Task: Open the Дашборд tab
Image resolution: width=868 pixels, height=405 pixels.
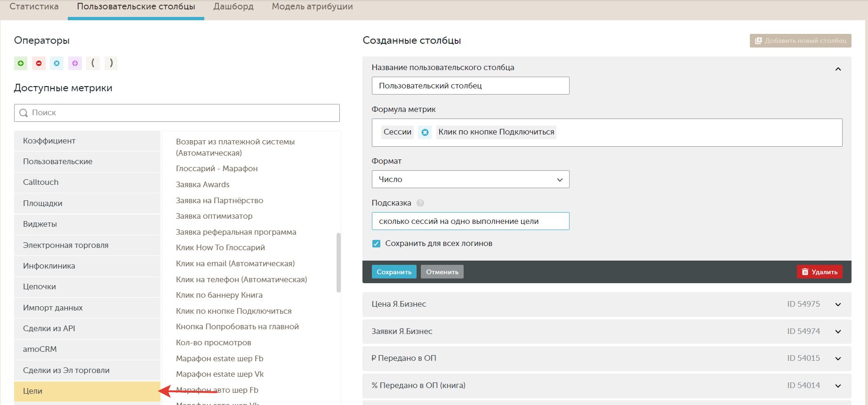Action: [233, 7]
